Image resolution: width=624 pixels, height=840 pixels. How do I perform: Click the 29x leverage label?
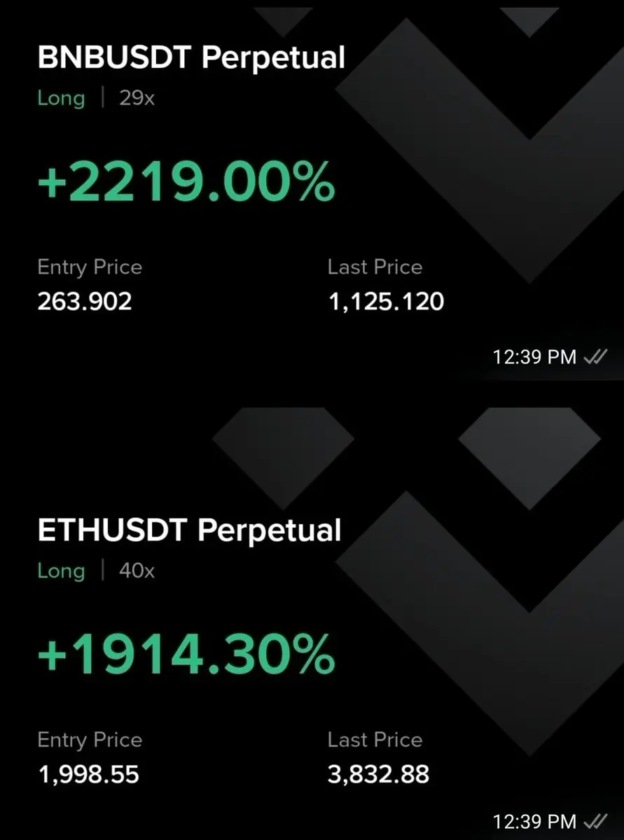point(137,98)
